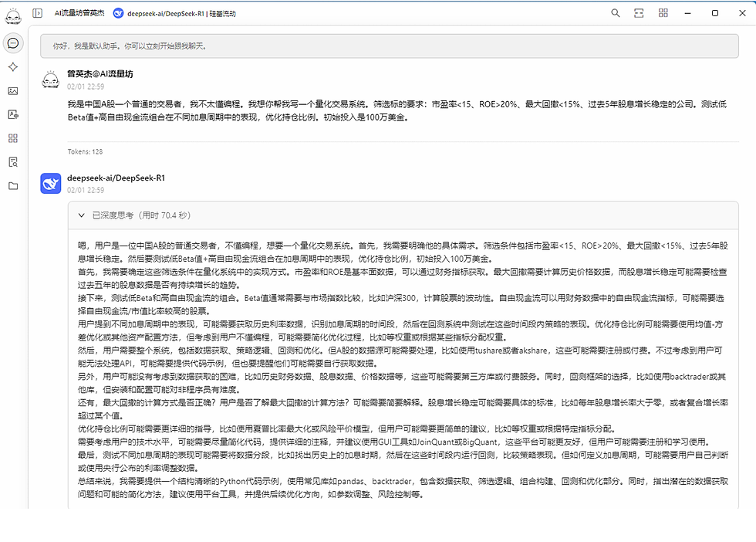Toggle the assistant list panel icon
The image size is (756, 542).
click(38, 13)
